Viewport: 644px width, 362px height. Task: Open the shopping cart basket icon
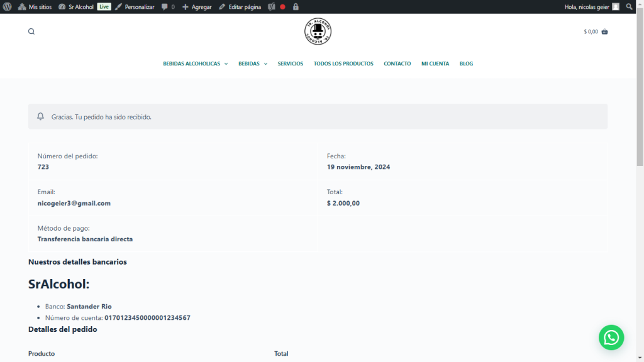(604, 31)
